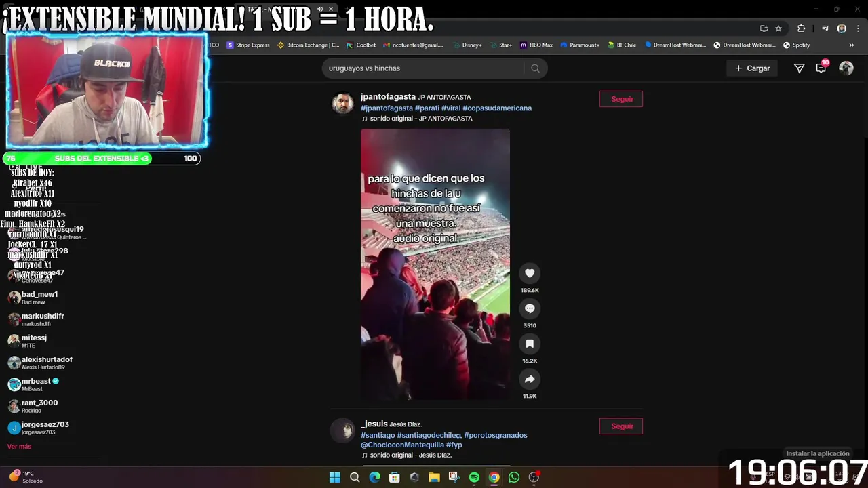
Task: Open markushdlfr account in sidebar
Action: pyautogui.click(x=42, y=319)
